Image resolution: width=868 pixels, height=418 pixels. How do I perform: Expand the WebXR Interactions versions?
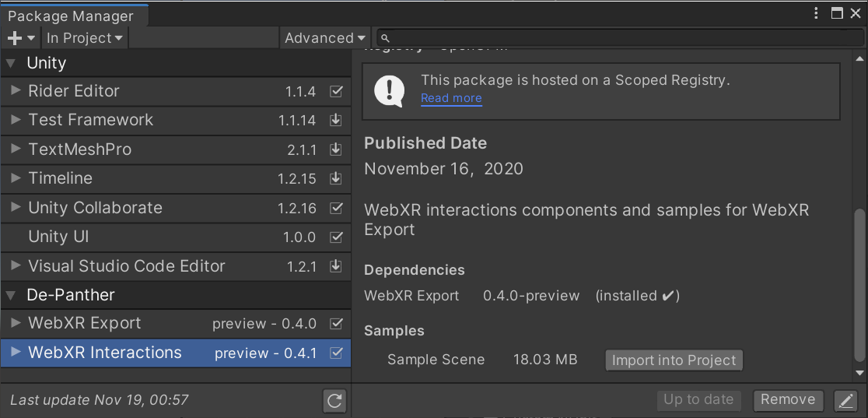(x=16, y=353)
